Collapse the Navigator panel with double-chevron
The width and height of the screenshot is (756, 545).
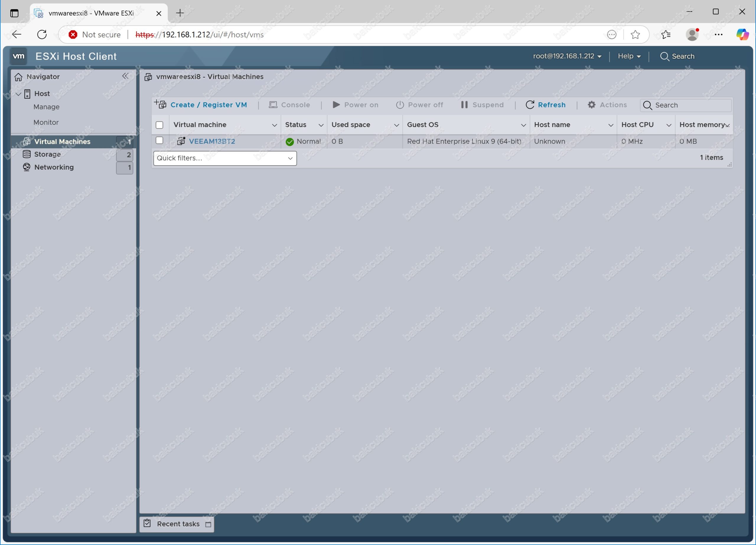(125, 76)
